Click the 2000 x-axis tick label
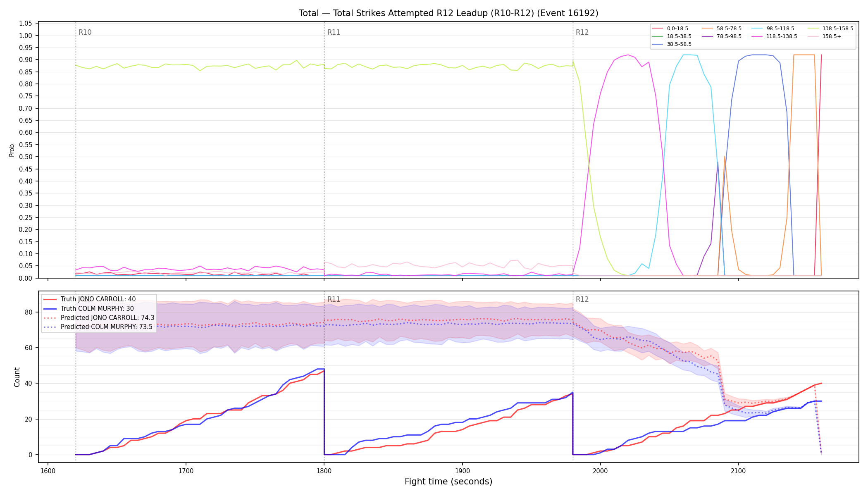Image resolution: width=868 pixels, height=496 pixels. [x=600, y=471]
